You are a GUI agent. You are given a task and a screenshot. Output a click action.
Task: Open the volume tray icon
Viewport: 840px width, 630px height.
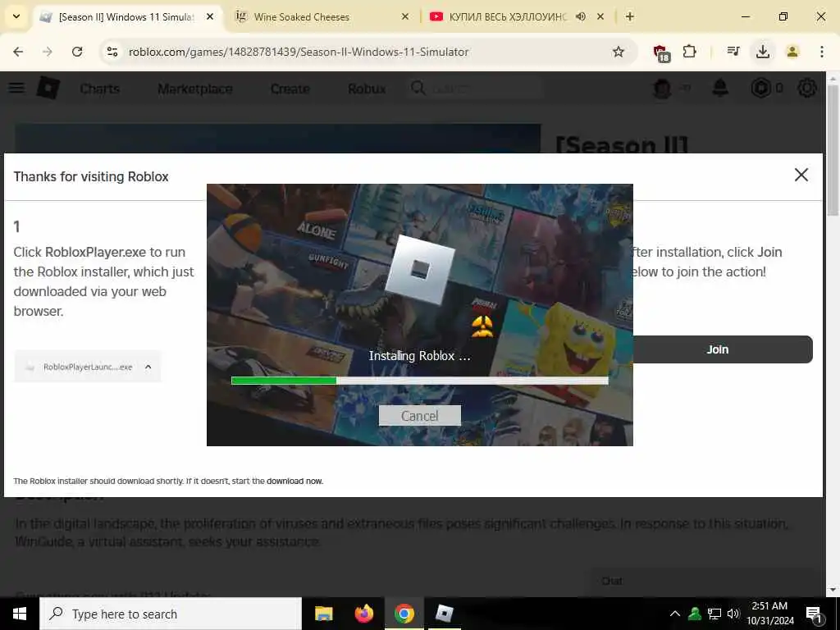[733, 614]
